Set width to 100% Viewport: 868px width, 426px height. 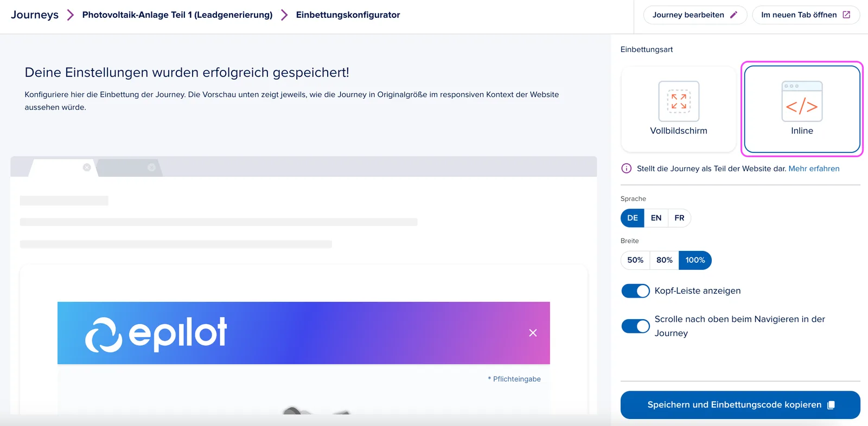coord(695,260)
